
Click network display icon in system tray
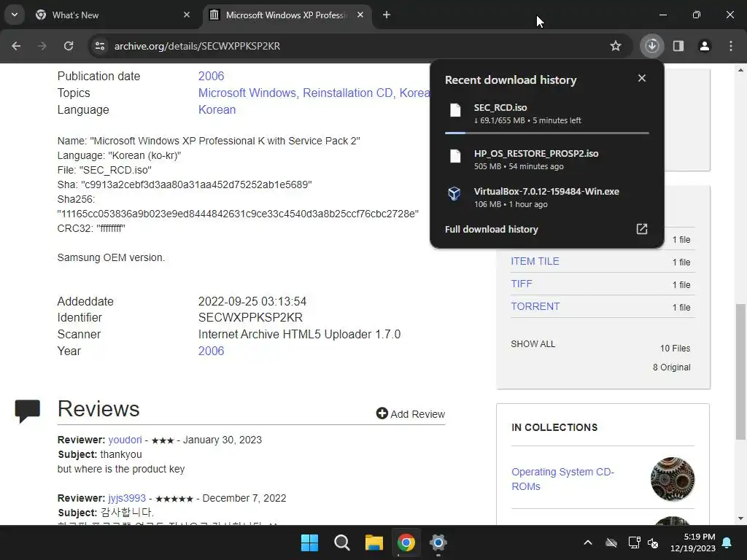tap(634, 542)
